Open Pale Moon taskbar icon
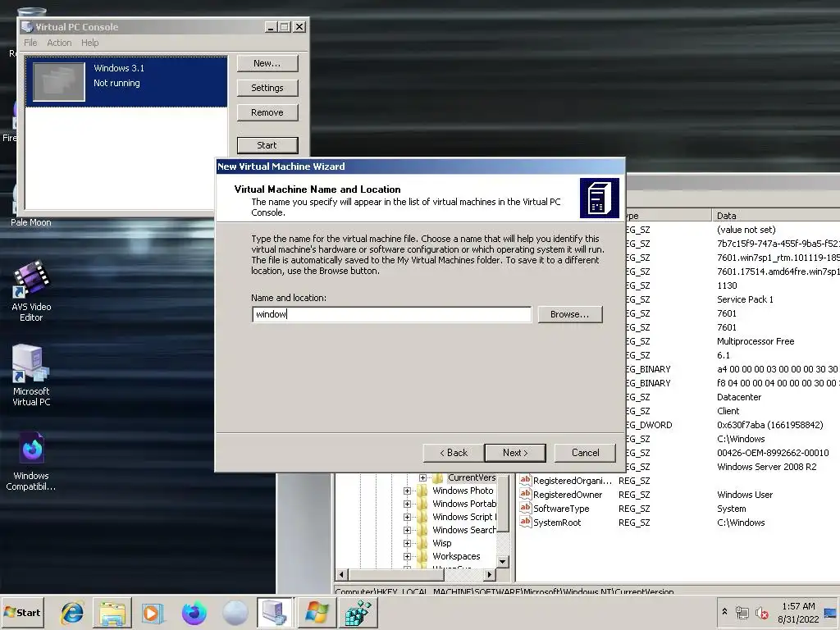 tap(235, 612)
